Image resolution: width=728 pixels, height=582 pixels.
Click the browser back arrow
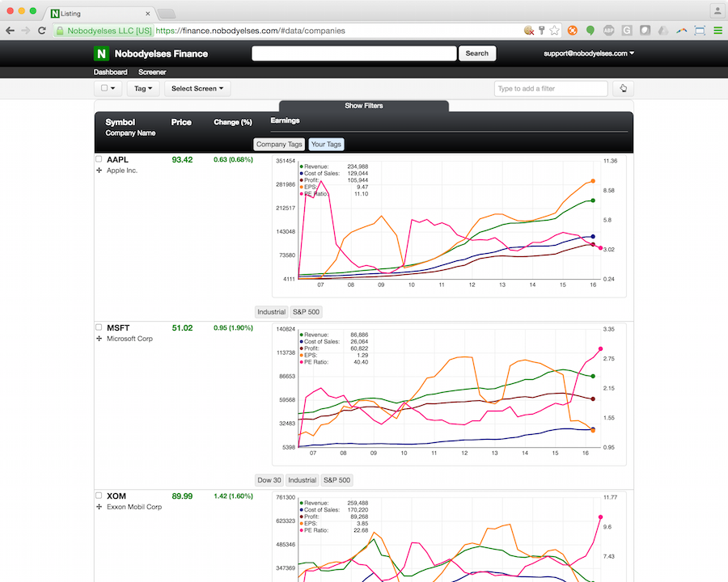click(x=10, y=30)
